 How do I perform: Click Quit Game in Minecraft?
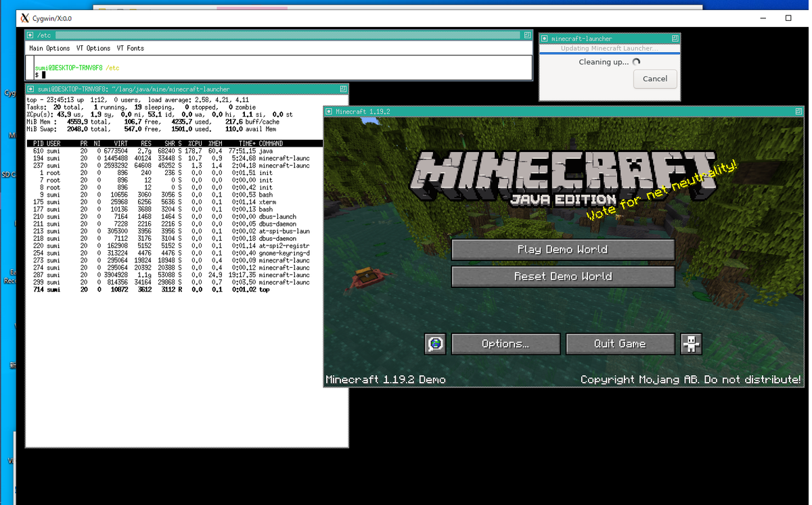click(x=620, y=344)
